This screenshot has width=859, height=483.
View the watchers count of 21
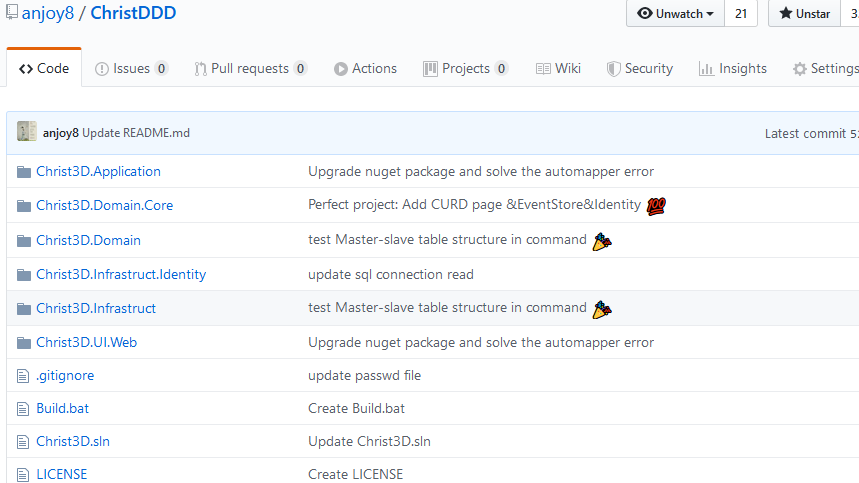[x=741, y=13]
